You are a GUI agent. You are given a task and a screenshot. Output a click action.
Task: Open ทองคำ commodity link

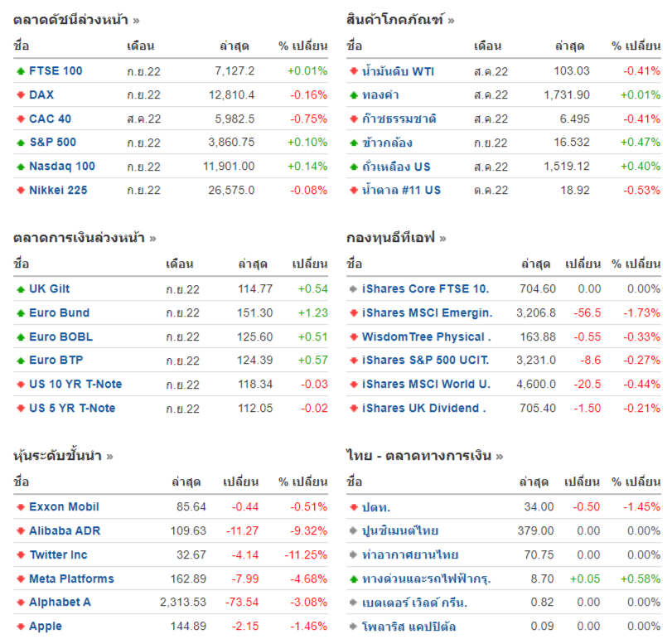coord(380,94)
